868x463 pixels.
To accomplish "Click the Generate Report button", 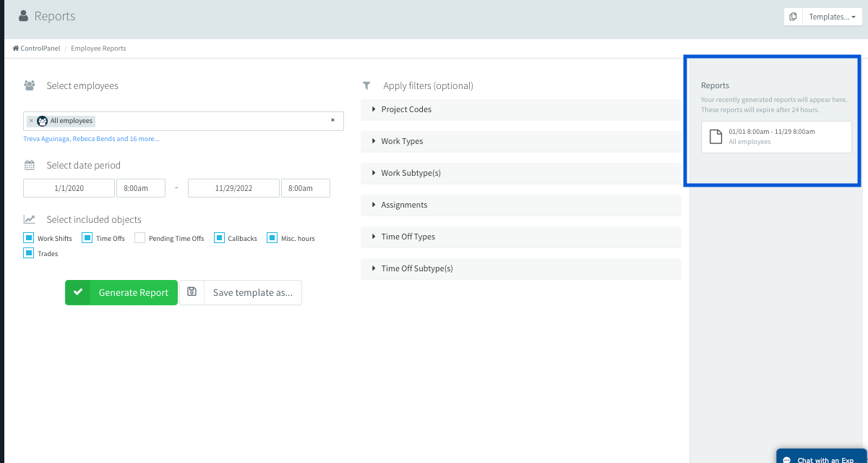I will point(121,292).
